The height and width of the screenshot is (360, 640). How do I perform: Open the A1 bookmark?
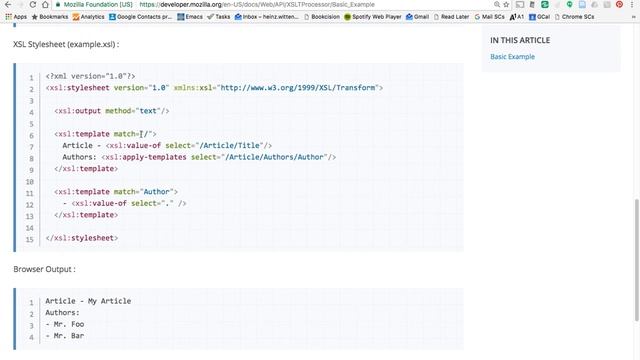517,17
